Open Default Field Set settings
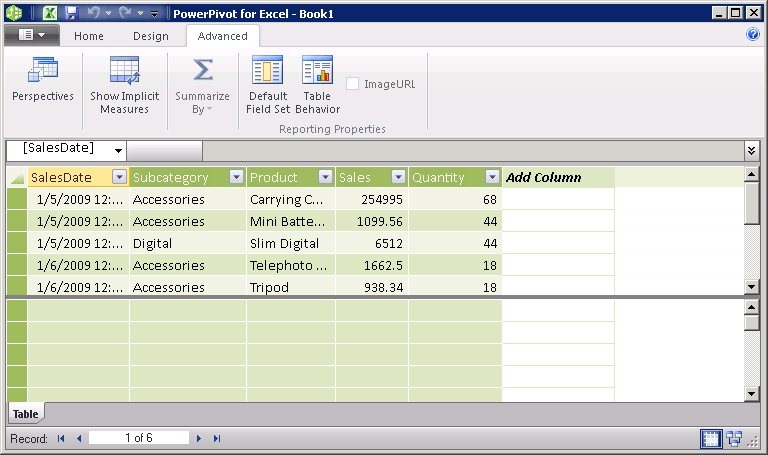 coord(268,86)
